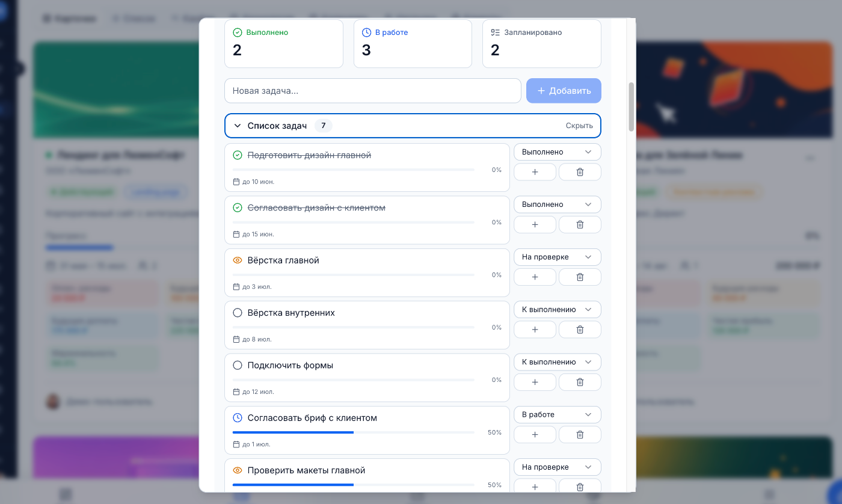Click 50% label on Согласовать бриф с клиентом

tap(494, 432)
